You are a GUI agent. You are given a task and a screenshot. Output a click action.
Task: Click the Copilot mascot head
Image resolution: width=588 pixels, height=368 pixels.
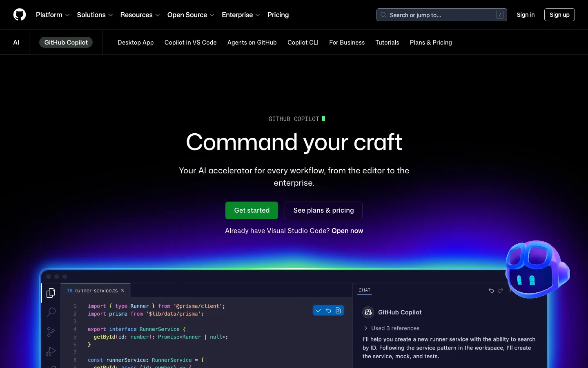(x=537, y=269)
